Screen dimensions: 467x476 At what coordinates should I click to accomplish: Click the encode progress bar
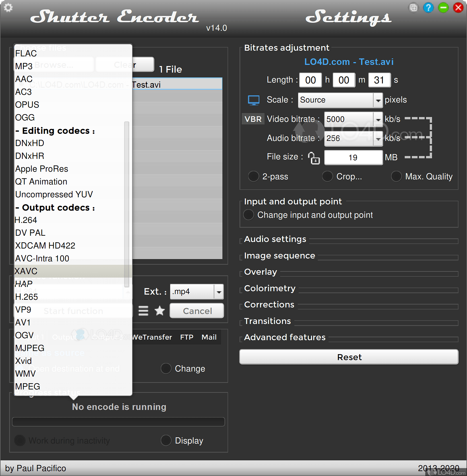point(118,422)
